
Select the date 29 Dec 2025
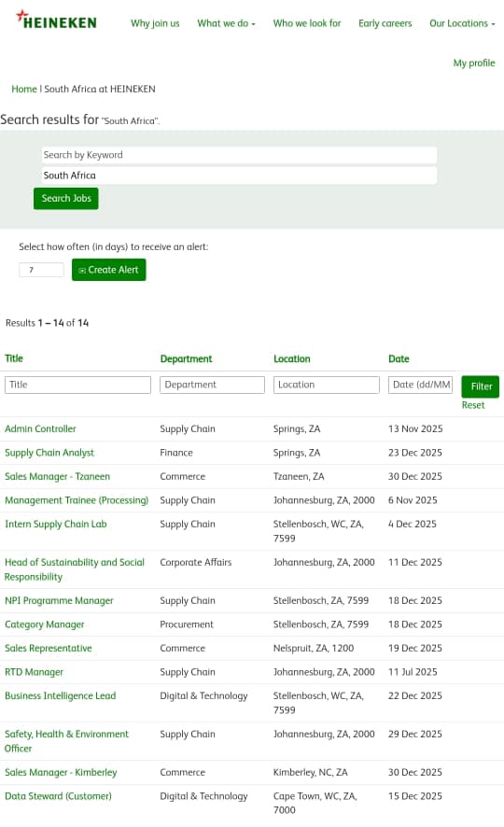click(x=415, y=735)
